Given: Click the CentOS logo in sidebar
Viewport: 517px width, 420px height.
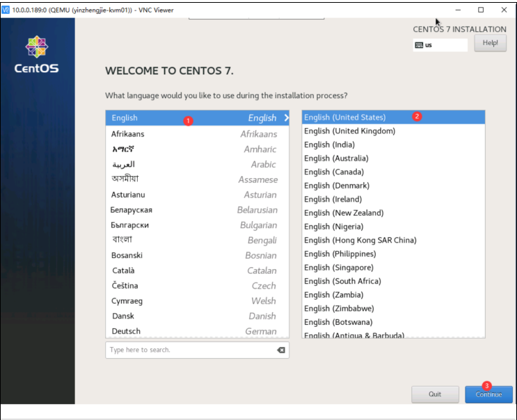Looking at the screenshot, I should point(37,55).
